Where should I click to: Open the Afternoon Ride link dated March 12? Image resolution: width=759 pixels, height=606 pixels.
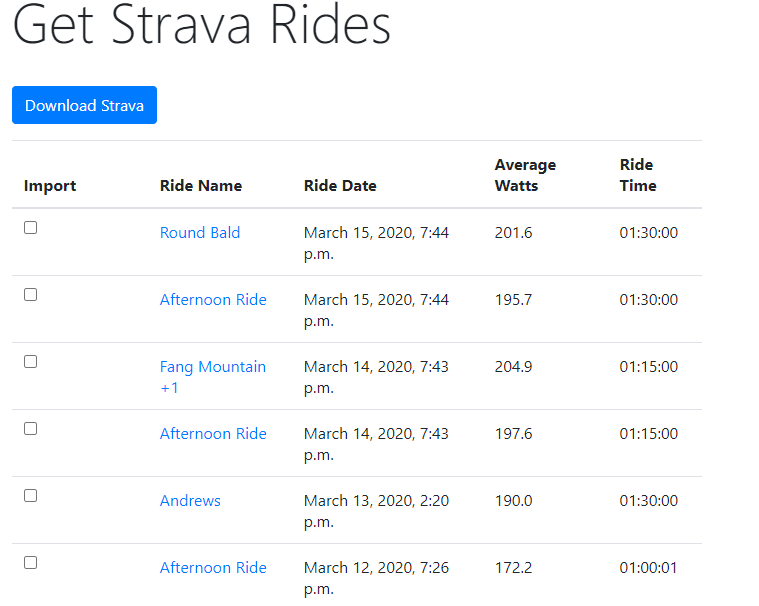213,568
